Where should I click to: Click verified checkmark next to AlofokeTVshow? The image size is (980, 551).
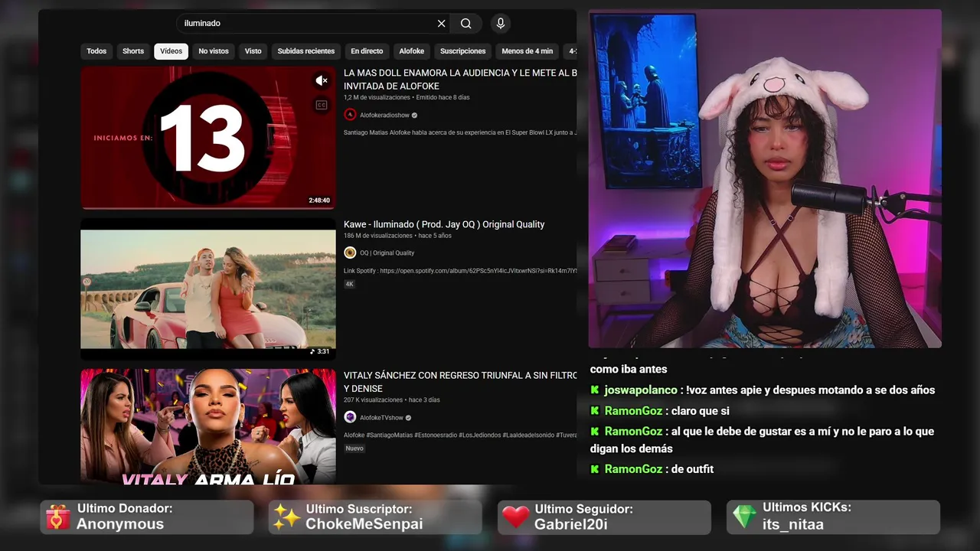point(409,418)
